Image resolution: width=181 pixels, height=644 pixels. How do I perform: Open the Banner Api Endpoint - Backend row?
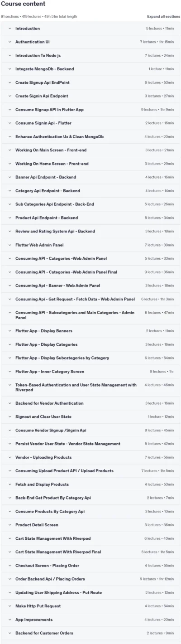tap(90, 177)
